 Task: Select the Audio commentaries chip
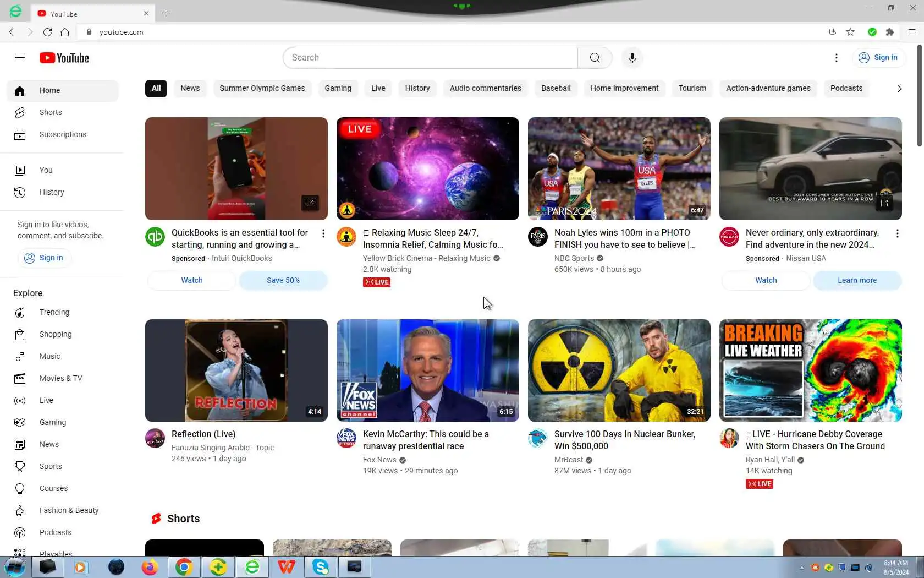coord(486,88)
